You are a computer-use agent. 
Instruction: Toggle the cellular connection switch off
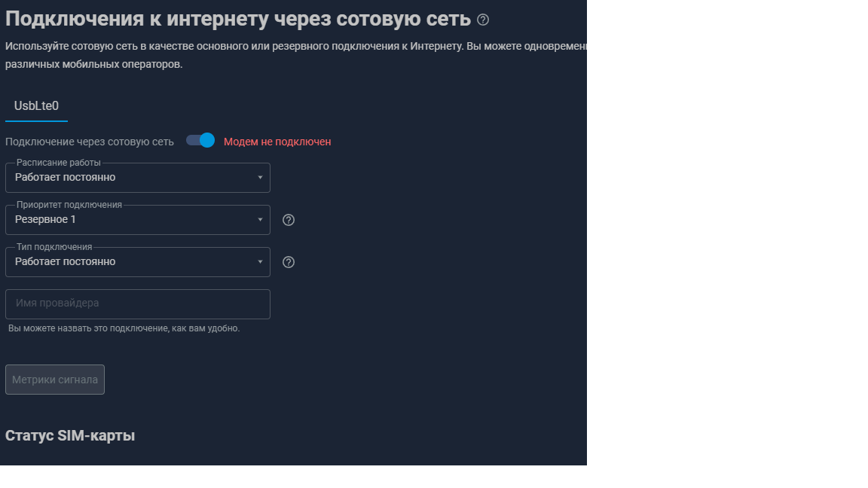[200, 141]
